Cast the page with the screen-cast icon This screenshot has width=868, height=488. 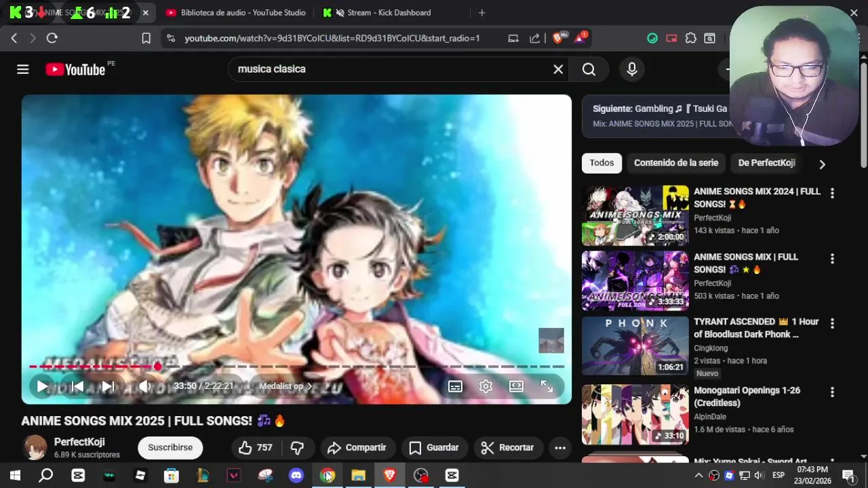point(513,39)
